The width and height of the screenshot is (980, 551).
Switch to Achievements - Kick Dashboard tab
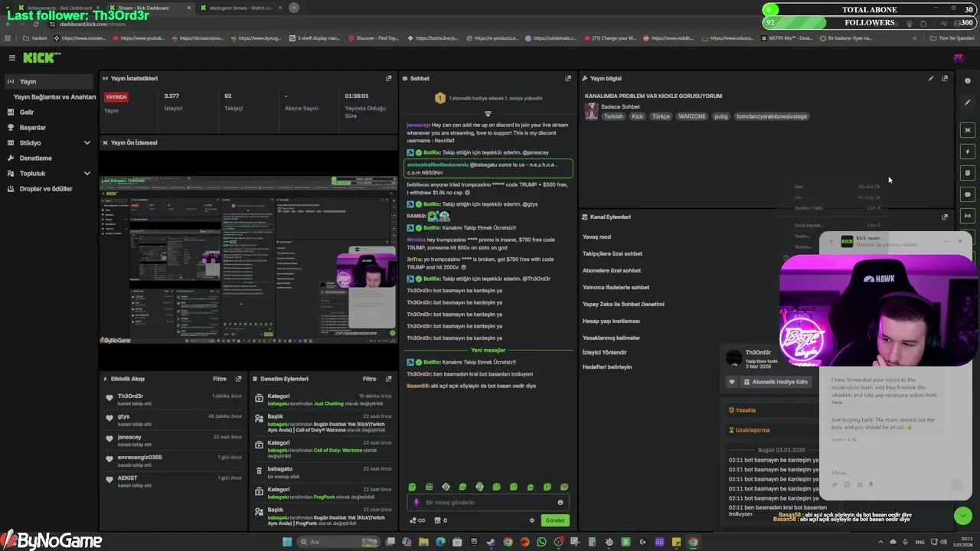point(60,8)
